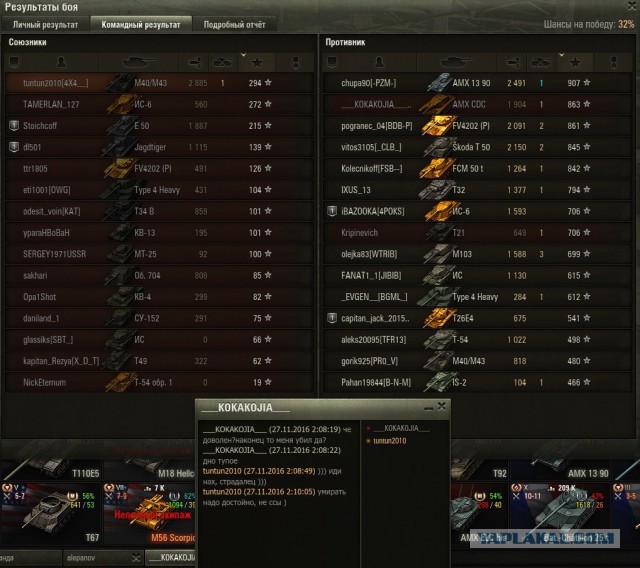Screen dimensions: 640x568
Task: Minimize the ___KOKAKOJIA___ chat window
Action: point(429,408)
